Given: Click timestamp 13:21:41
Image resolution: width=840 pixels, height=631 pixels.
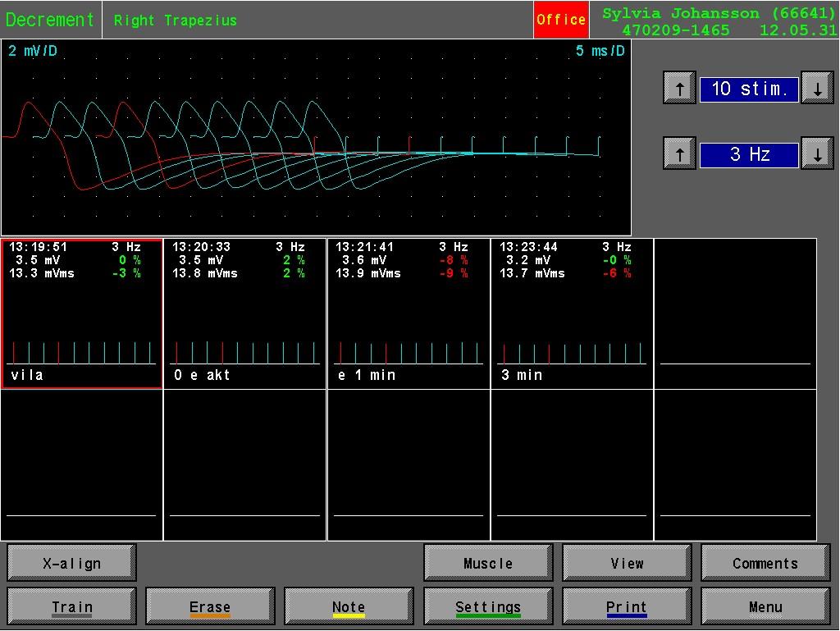Looking at the screenshot, I should point(365,247).
